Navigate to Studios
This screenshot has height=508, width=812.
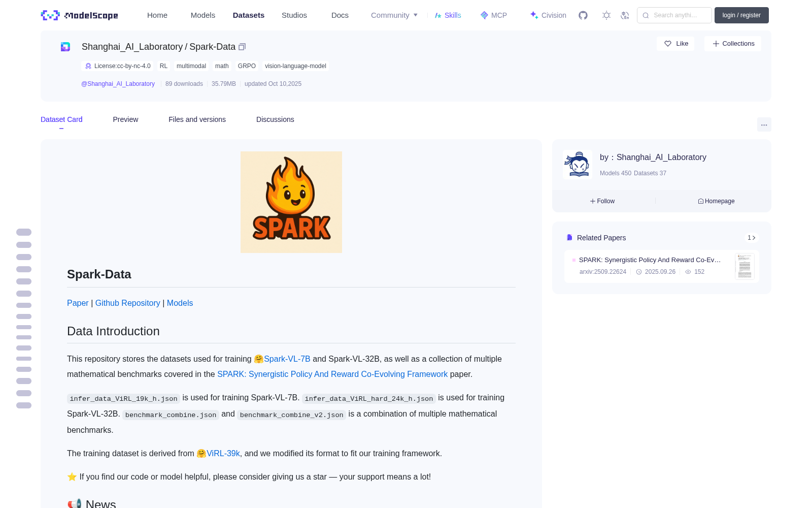(x=294, y=15)
